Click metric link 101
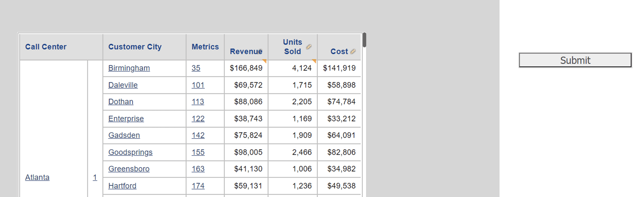The width and height of the screenshot is (644, 197). 198,85
